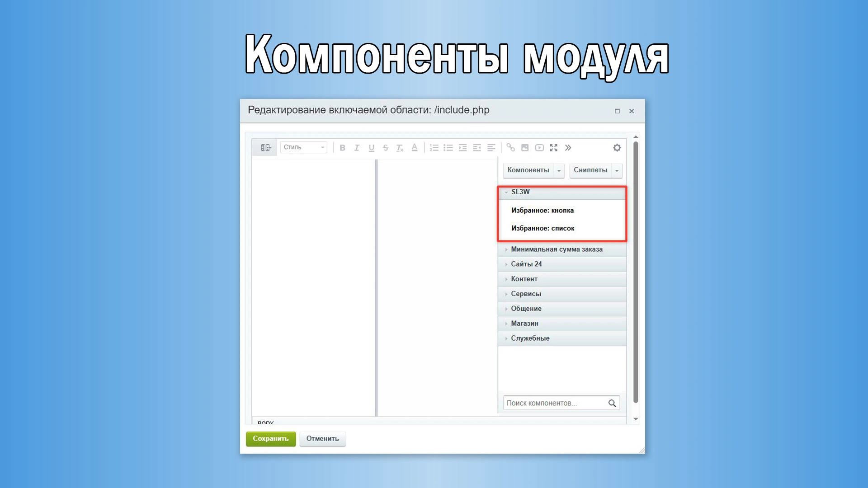
Task: Insert a hyperlink with link icon
Action: pyautogui.click(x=510, y=148)
